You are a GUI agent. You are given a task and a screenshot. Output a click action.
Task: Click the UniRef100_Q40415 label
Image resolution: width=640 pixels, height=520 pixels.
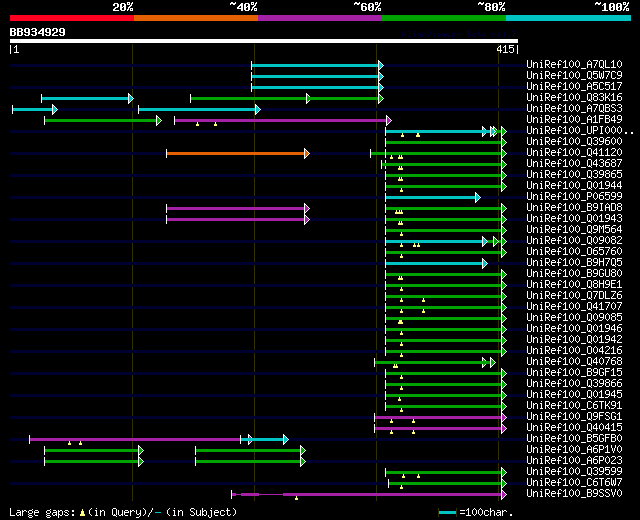(x=574, y=428)
